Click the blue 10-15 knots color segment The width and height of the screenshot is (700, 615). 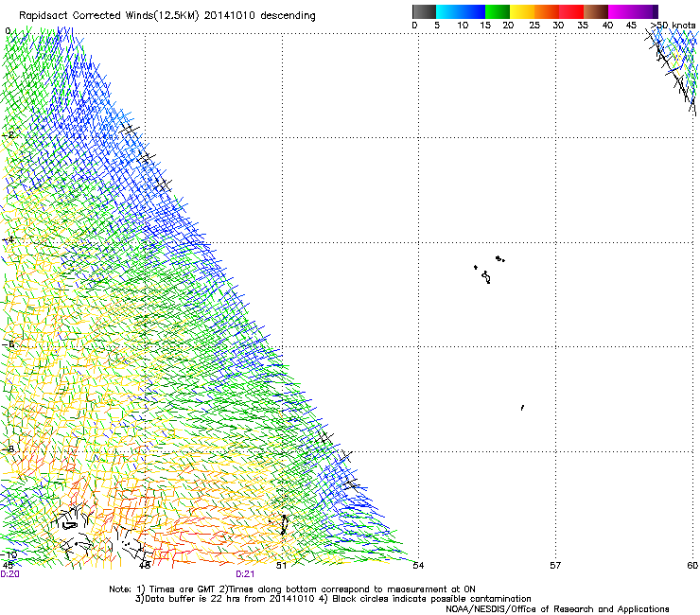tap(473, 11)
